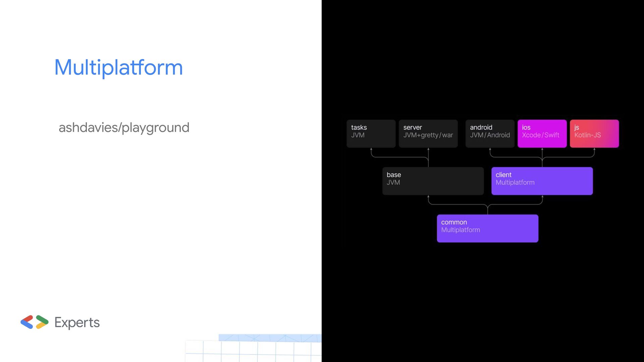This screenshot has height=362, width=644.
Task: Click the Multiplatform slide title
Action: (x=118, y=67)
